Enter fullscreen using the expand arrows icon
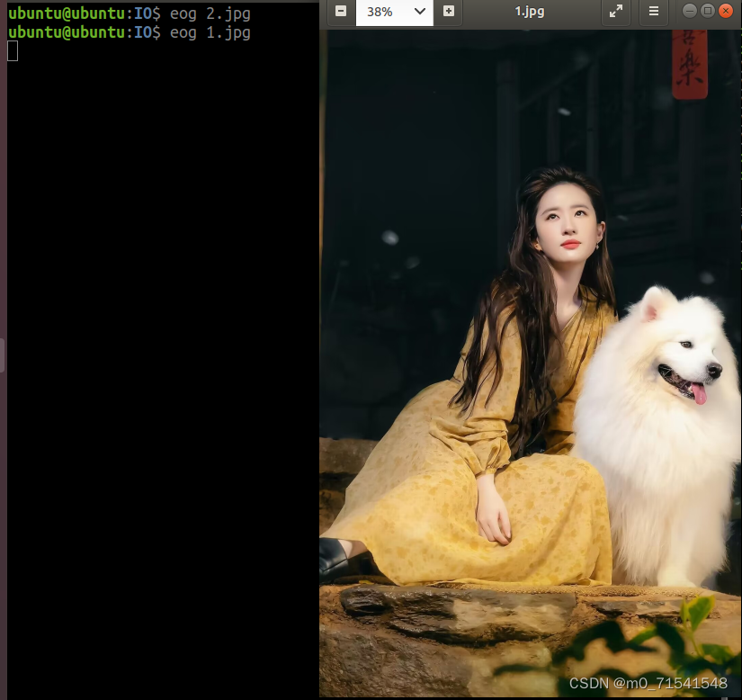742x700 pixels. click(x=616, y=13)
